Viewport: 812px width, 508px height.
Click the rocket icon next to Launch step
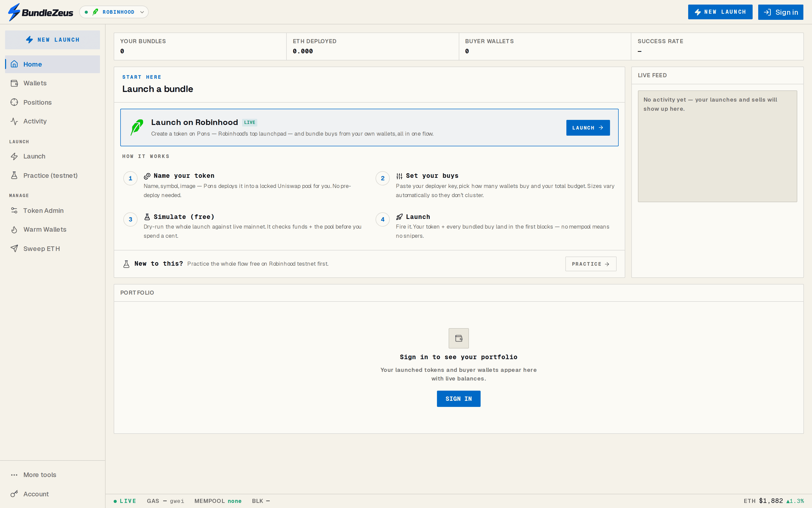coord(399,217)
